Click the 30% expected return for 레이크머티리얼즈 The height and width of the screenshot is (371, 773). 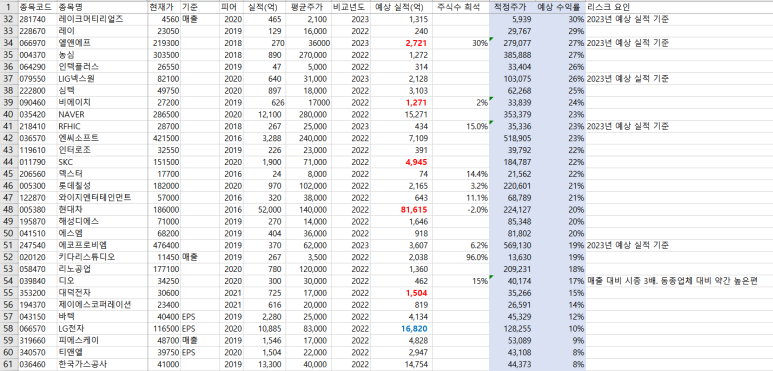tap(561, 19)
